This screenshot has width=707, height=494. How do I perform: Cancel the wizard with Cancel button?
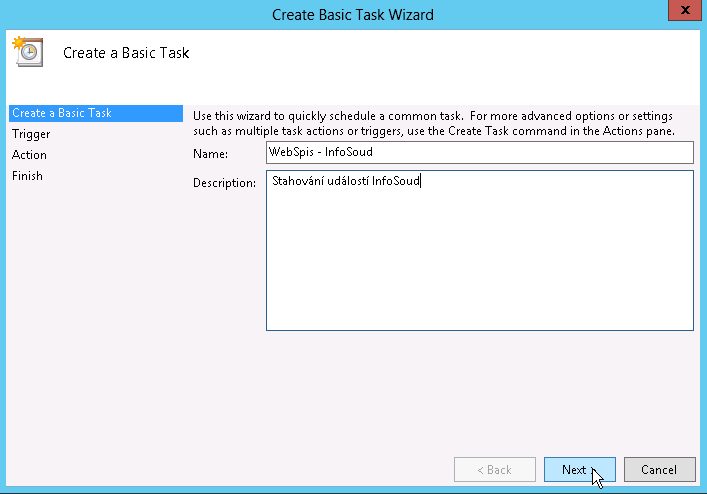[659, 470]
